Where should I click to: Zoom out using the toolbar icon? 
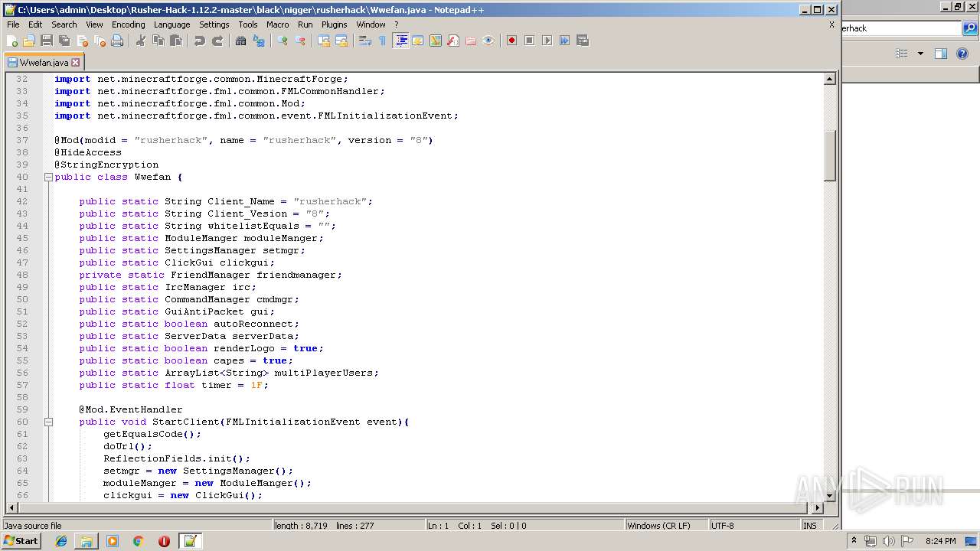point(300,41)
